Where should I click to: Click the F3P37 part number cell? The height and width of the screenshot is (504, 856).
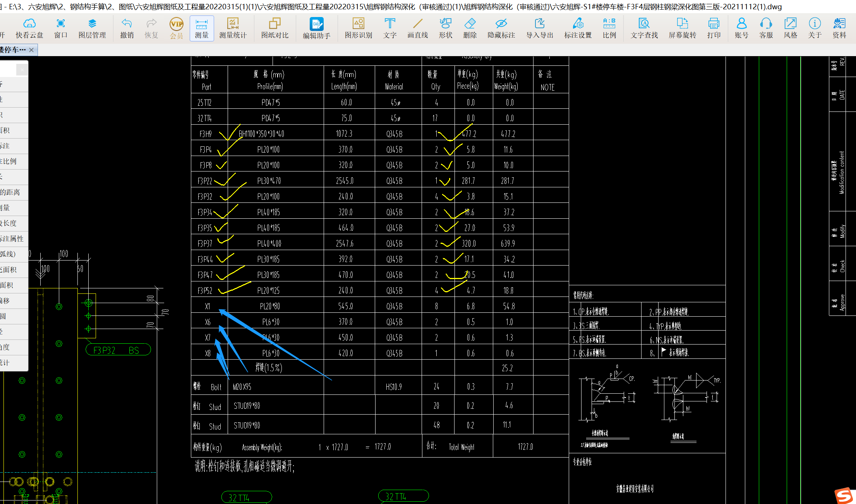coord(205,243)
